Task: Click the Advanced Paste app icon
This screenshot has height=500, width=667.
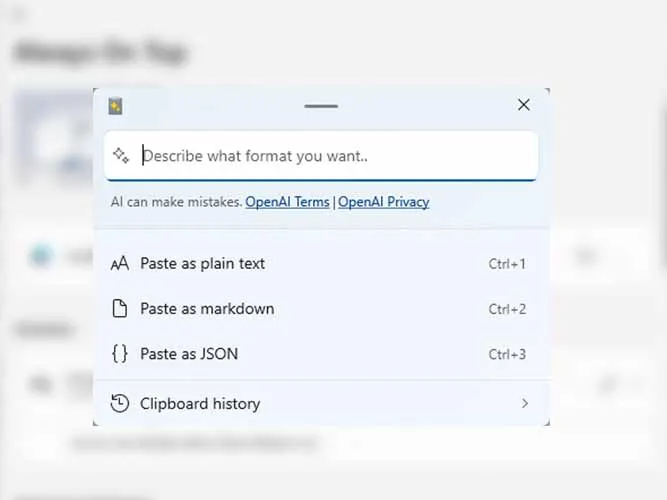Action: [115, 106]
